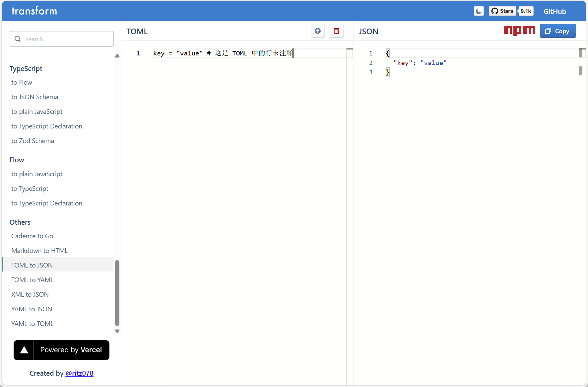The width and height of the screenshot is (588, 387).
Task: Select TOML to YAML converter
Action: tap(33, 280)
